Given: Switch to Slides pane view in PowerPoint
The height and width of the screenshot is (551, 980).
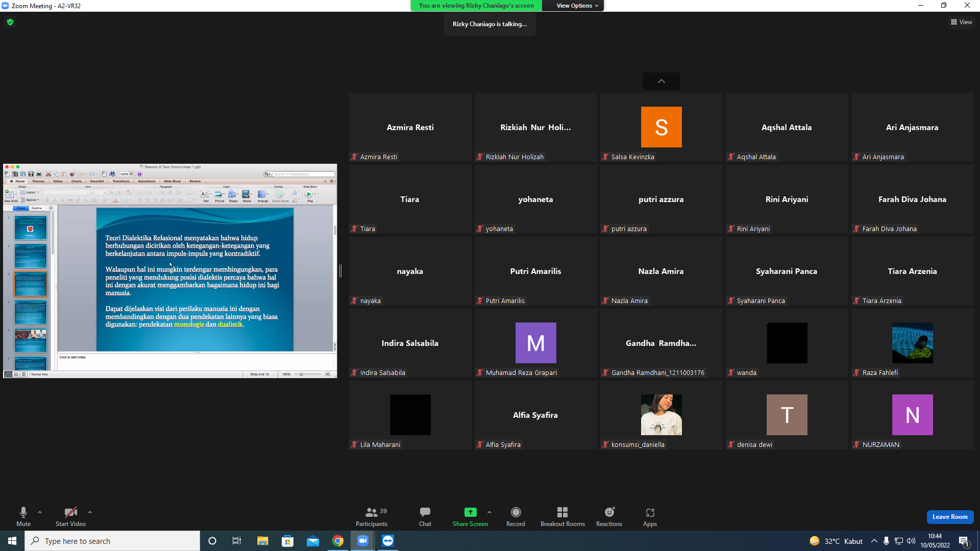Looking at the screenshot, I should pos(21,208).
